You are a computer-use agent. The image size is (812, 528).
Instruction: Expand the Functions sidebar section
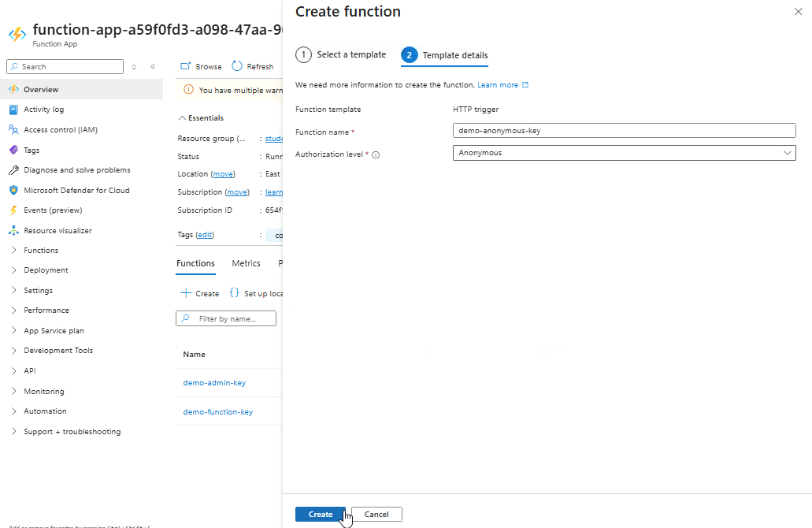click(x=14, y=251)
